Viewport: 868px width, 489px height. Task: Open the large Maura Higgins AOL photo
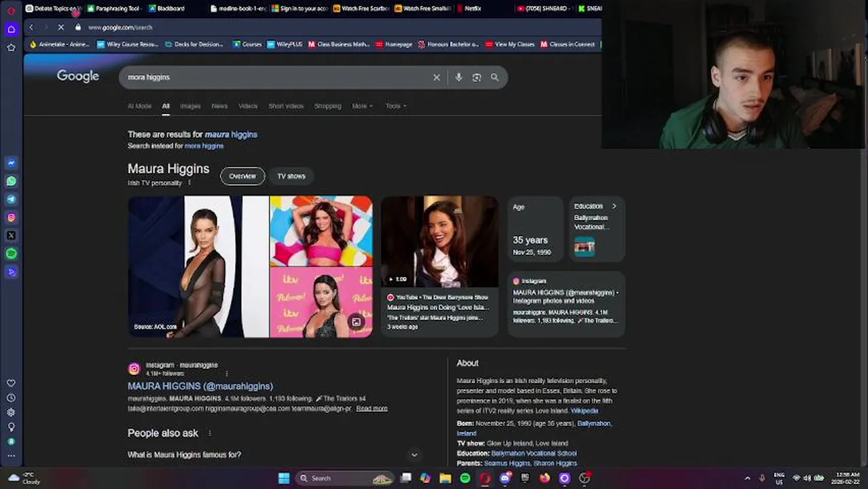click(198, 267)
